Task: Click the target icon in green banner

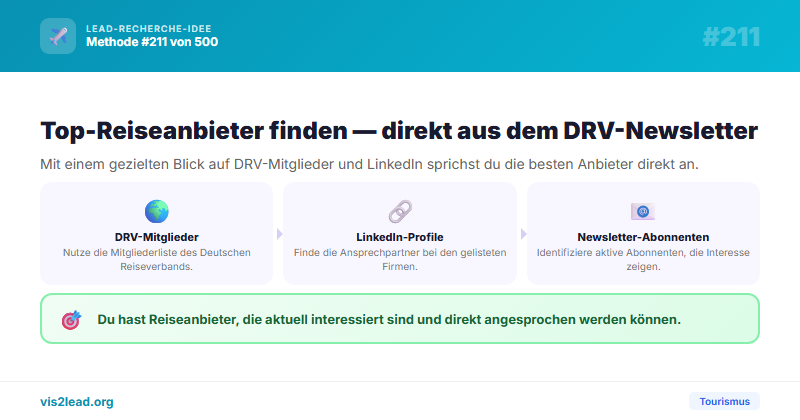Action: tap(71, 320)
